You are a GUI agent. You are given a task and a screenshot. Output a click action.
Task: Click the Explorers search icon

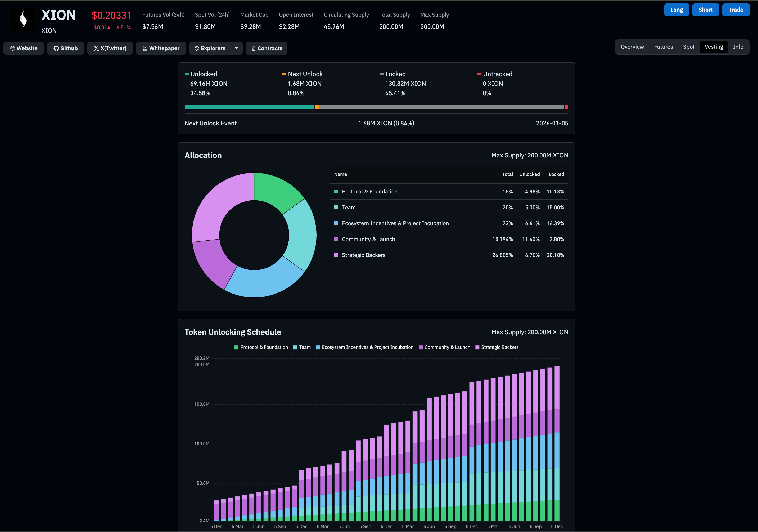[197, 48]
